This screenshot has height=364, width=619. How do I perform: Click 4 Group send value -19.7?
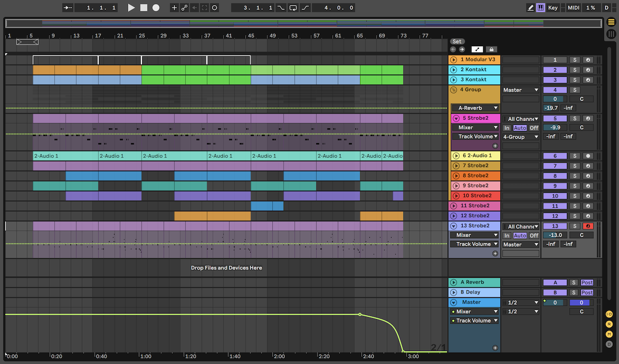pyautogui.click(x=551, y=108)
